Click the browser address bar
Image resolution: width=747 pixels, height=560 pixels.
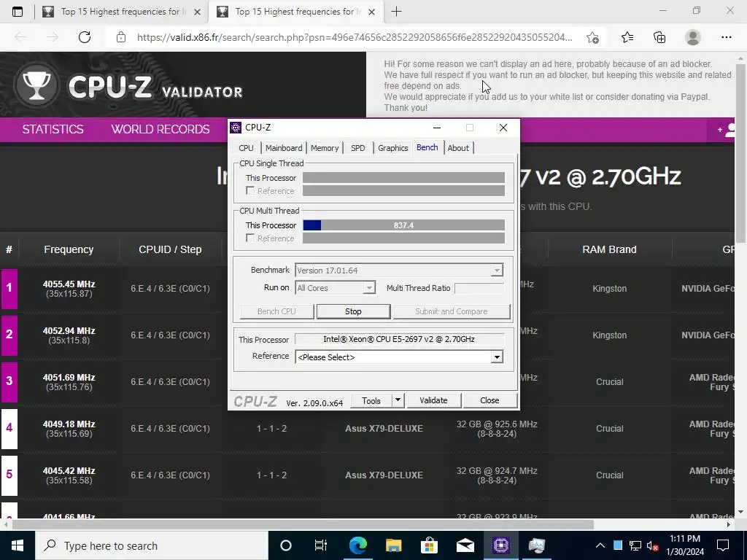coord(355,37)
